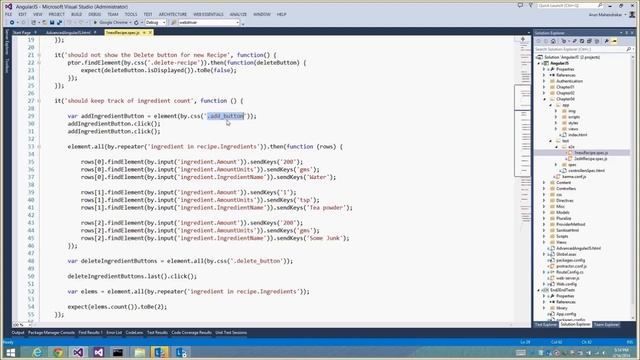Screen dimensions: 640x360
Task: Open the TOOLS menu
Action: [x=131, y=14]
